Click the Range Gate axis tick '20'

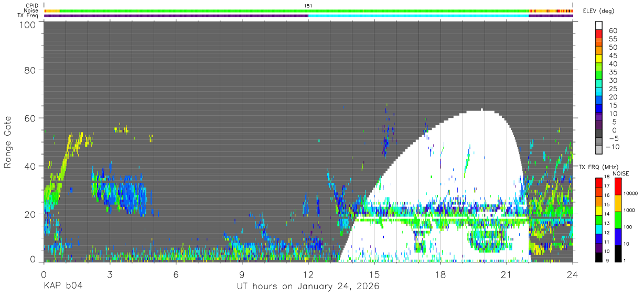click(30, 214)
